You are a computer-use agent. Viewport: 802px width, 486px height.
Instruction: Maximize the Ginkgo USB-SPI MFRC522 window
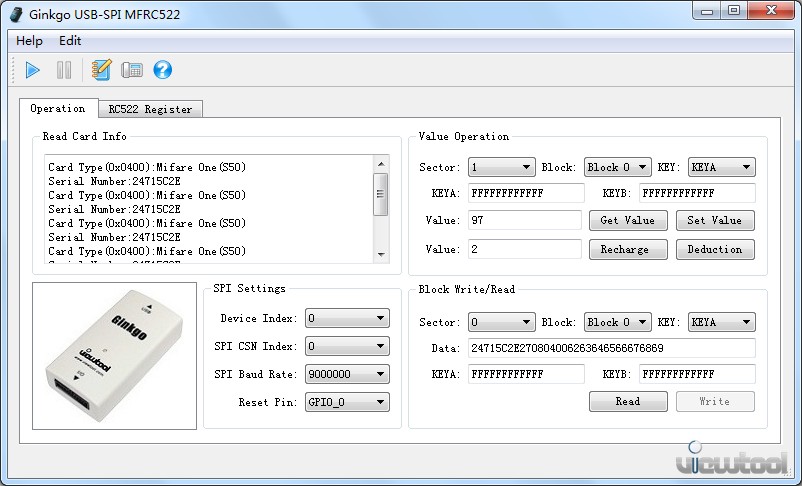733,11
